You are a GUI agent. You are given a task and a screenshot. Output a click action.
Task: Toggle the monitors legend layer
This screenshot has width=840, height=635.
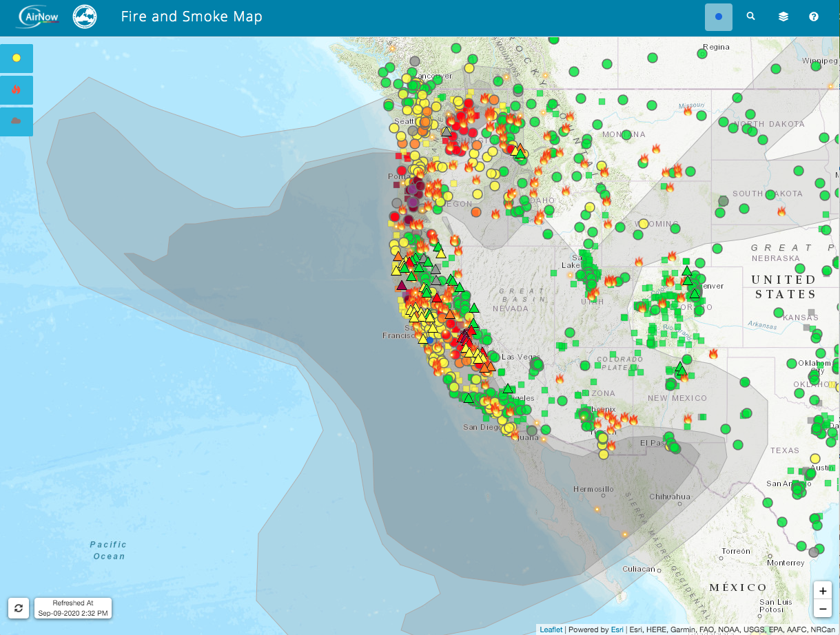click(16, 59)
